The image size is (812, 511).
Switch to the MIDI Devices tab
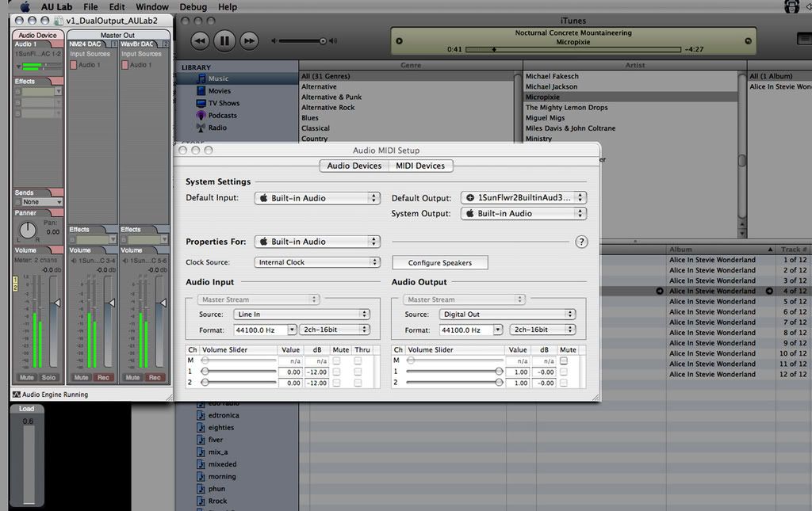click(420, 166)
